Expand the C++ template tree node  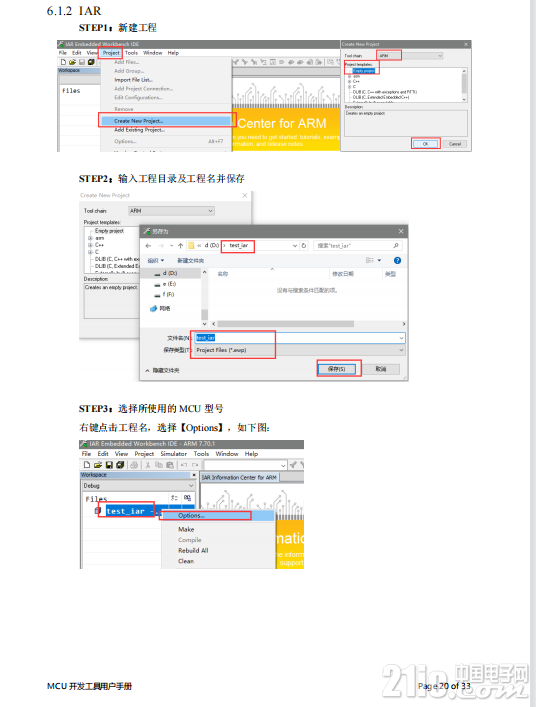(90, 245)
